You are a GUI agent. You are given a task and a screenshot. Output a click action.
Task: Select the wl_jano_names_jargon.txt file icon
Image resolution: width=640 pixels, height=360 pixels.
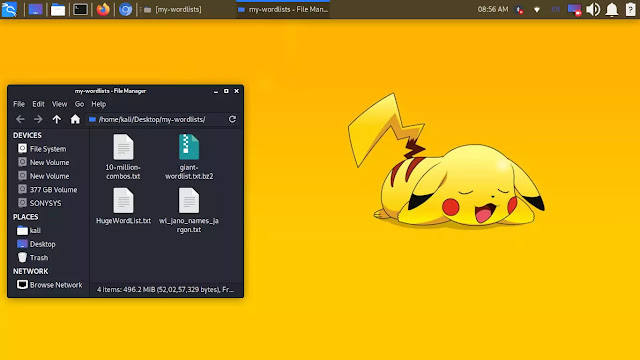[x=189, y=200]
